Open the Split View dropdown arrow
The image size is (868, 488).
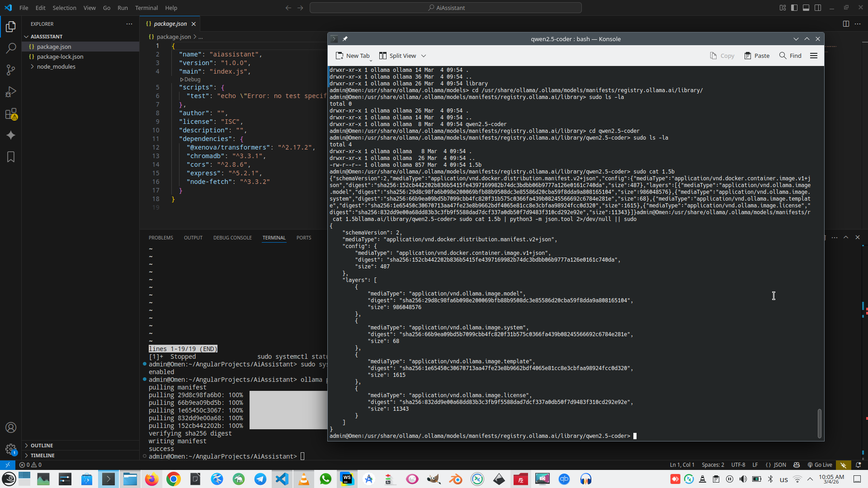424,56
